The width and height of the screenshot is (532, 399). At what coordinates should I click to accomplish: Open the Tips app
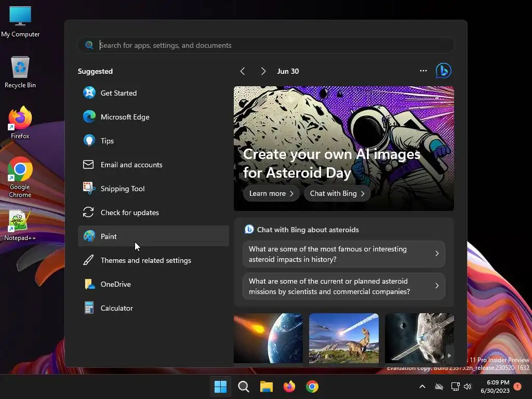click(153, 141)
